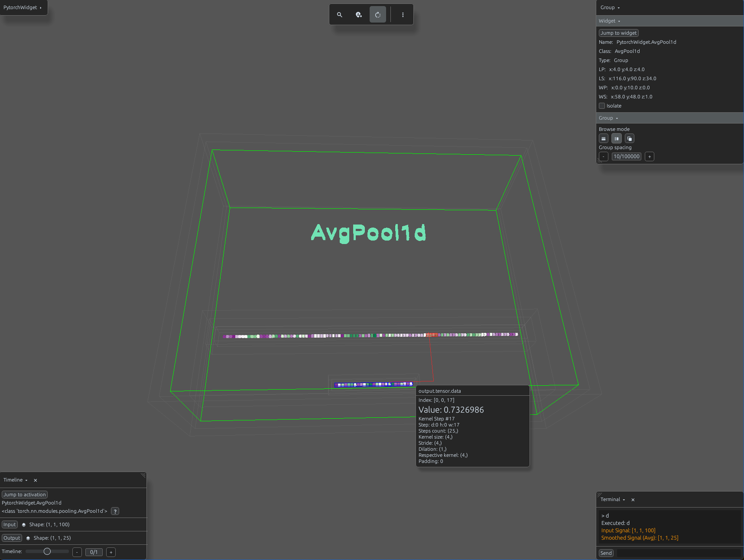Close the Timeline panel
Image resolution: width=744 pixels, height=560 pixels.
coord(36,480)
